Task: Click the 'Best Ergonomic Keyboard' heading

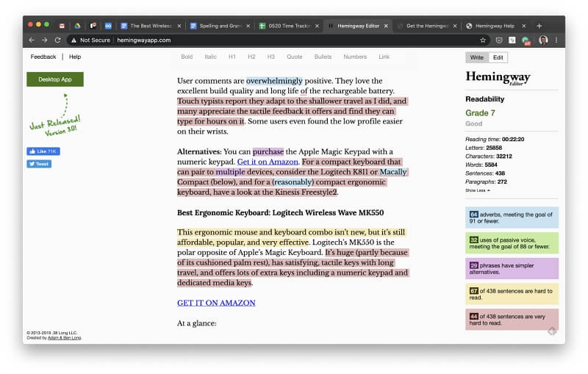Action: (x=280, y=212)
